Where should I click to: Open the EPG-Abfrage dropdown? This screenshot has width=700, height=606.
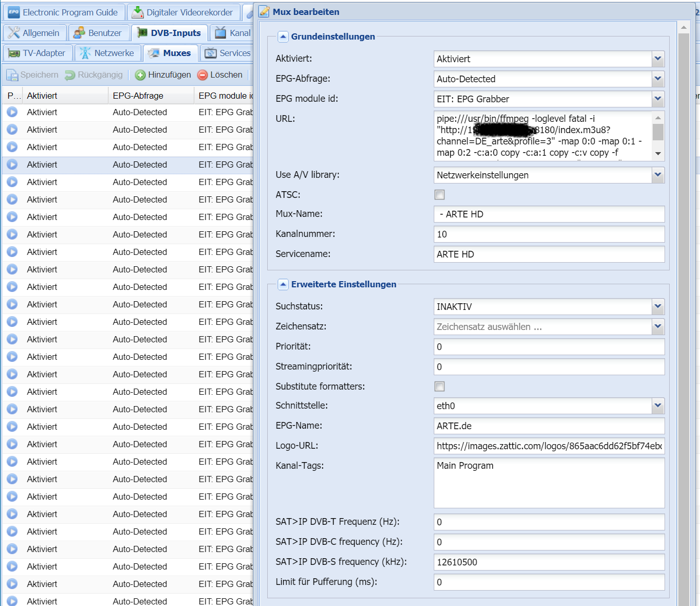click(x=658, y=79)
